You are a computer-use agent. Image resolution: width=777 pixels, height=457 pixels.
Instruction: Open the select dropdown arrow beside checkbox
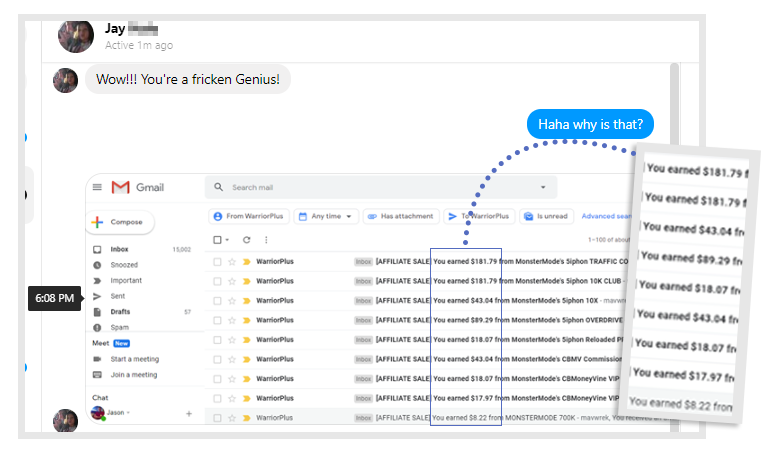[x=227, y=240]
